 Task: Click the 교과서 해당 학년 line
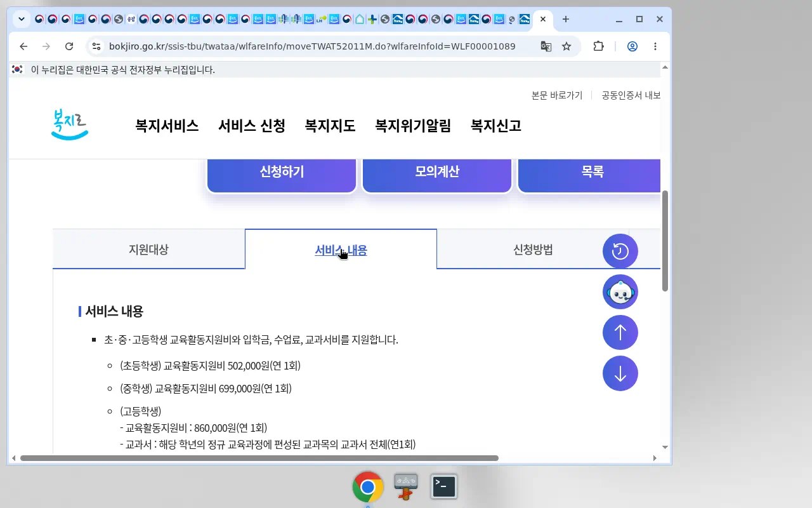pos(268,444)
